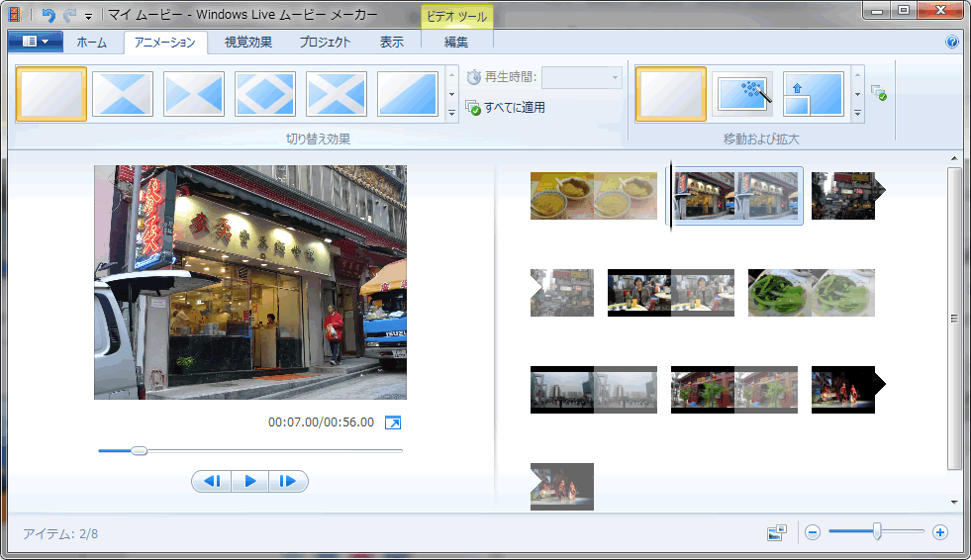The height and width of the screenshot is (560, 971).
Task: Step to the next frame
Action: click(288, 482)
